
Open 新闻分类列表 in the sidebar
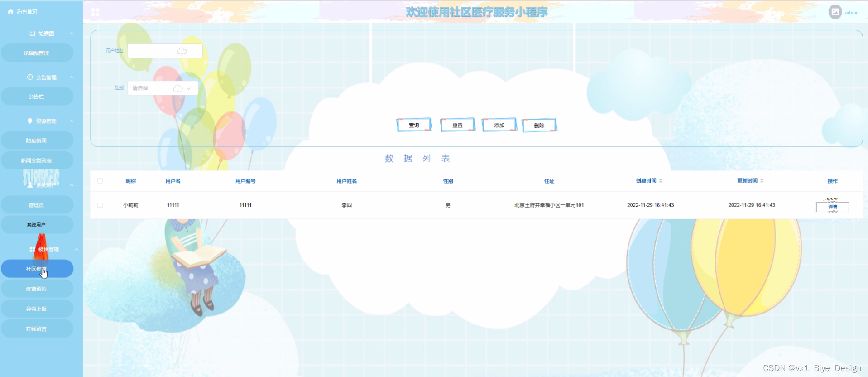37,160
